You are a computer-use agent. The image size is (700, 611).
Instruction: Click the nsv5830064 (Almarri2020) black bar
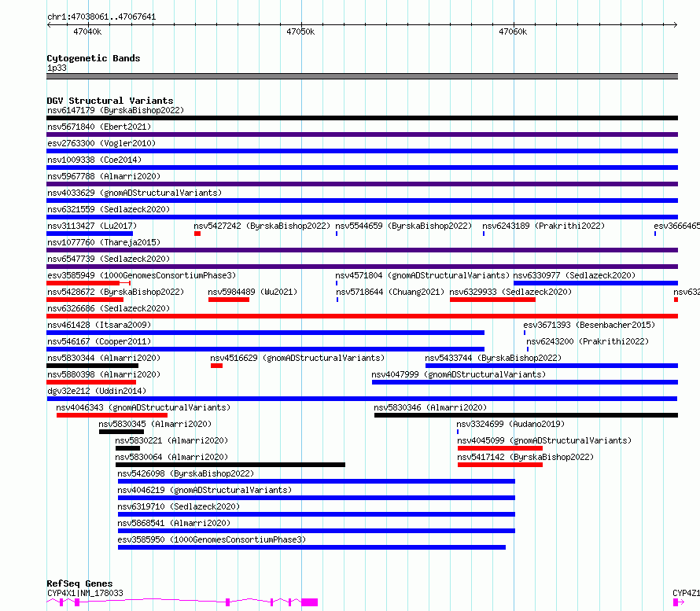pyautogui.click(x=230, y=465)
